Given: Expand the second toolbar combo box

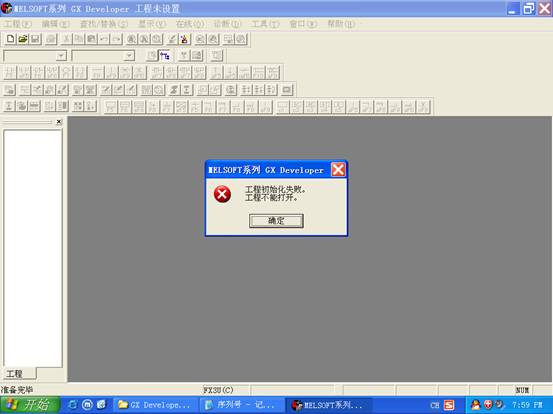Looking at the screenshot, I should (129, 56).
